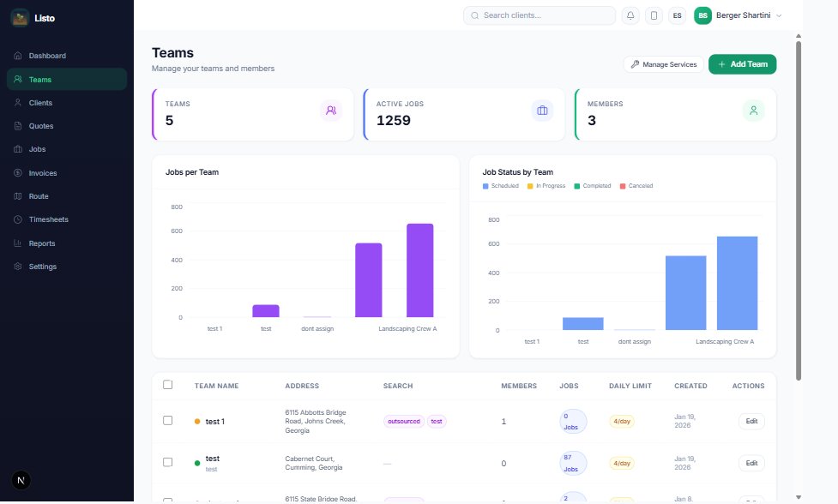Screen dimensions: 838x504
Task: Click the search magnifier icon
Action: pyautogui.click(x=474, y=15)
